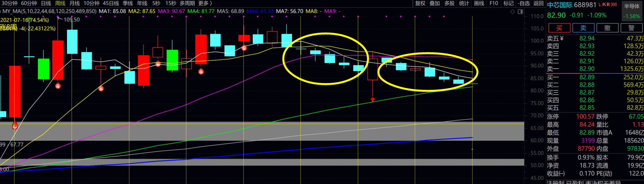Screen dimensions: 644x184
Task: Click the diamond icon above the price axis
Action: point(512,12)
